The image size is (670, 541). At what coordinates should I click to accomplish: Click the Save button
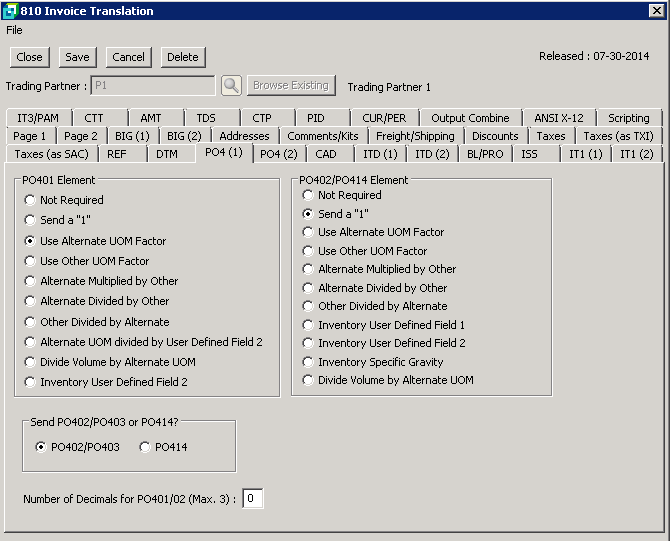(77, 57)
